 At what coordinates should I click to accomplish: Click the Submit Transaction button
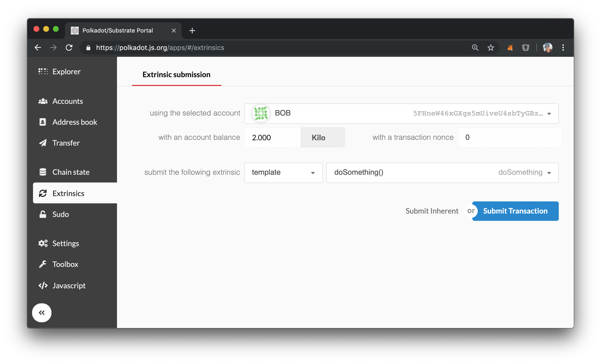(515, 211)
